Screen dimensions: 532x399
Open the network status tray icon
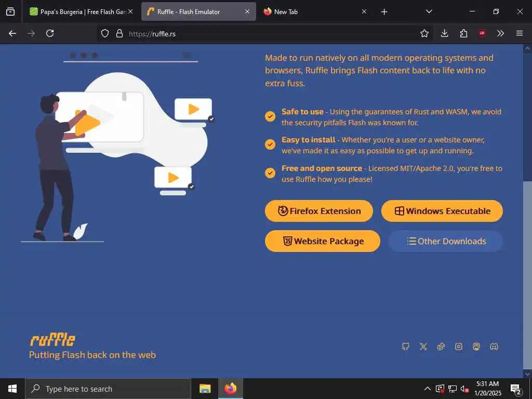pos(453,389)
